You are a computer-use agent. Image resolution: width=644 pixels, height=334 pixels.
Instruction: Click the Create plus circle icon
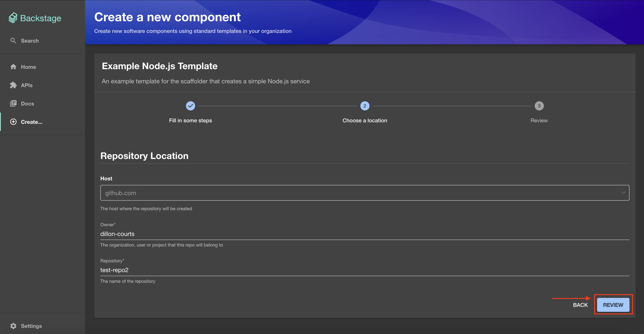13,122
